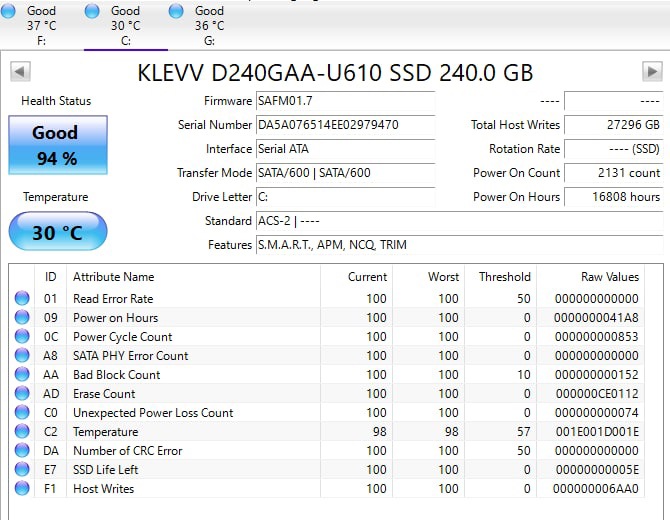The height and width of the screenshot is (520, 670).
Task: Click status orb for Power on Hours
Action: click(x=22, y=317)
